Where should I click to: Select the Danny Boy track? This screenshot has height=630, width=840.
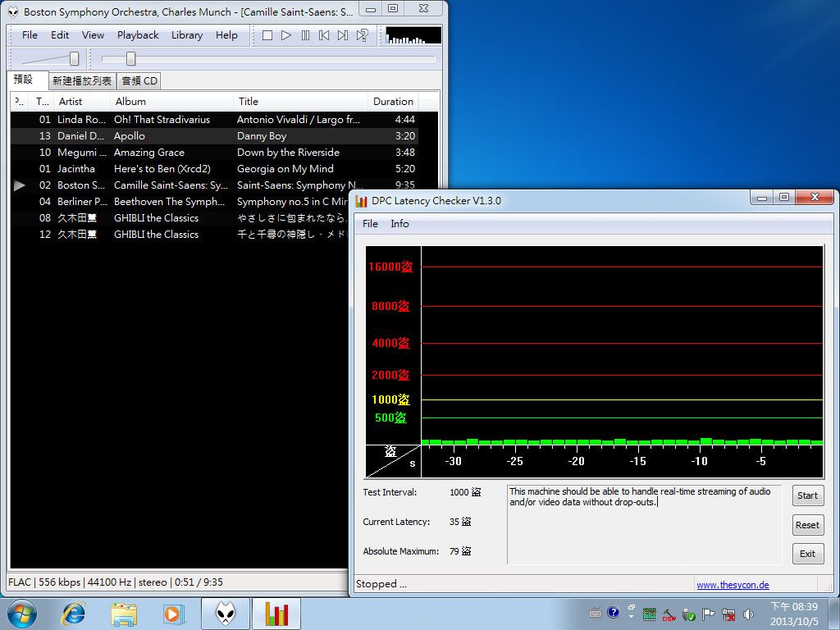point(214,136)
